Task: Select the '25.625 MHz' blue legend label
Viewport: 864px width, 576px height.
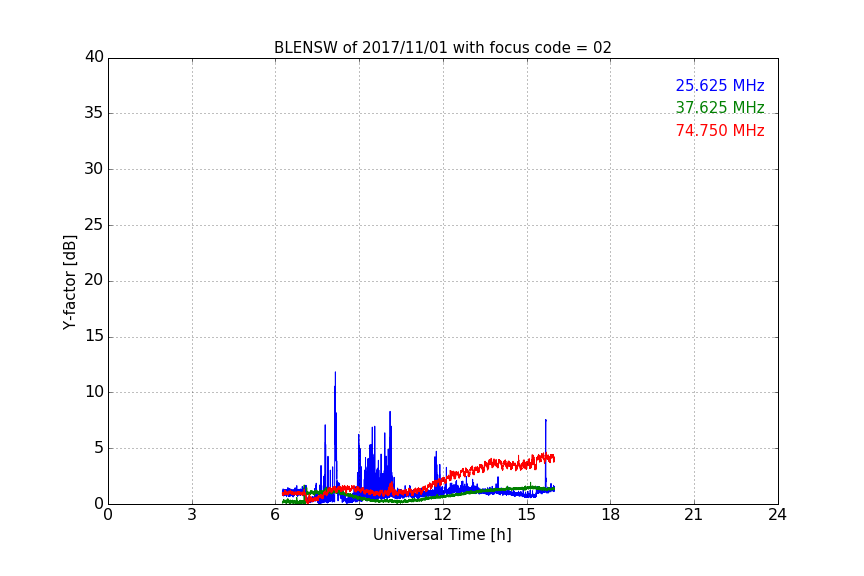Action: pyautogui.click(x=720, y=85)
